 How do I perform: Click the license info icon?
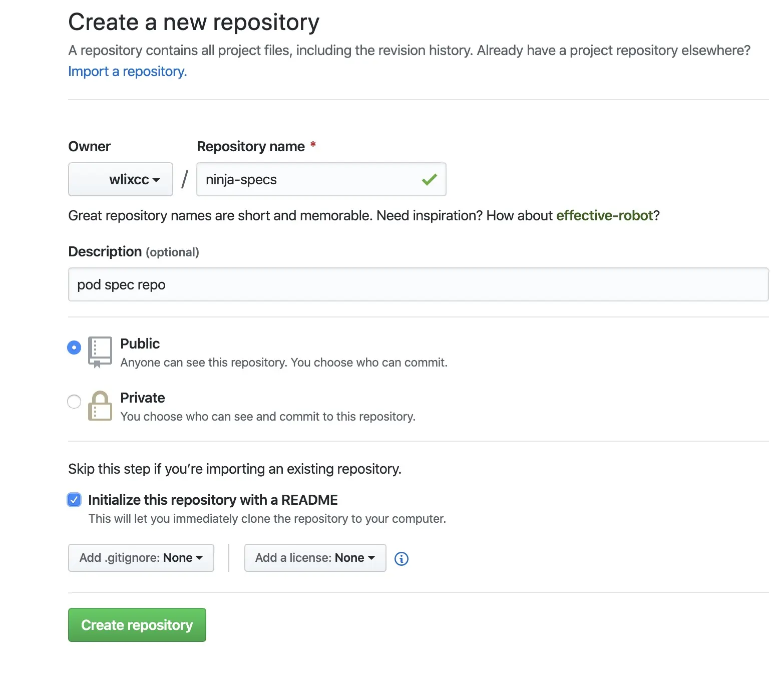402,559
